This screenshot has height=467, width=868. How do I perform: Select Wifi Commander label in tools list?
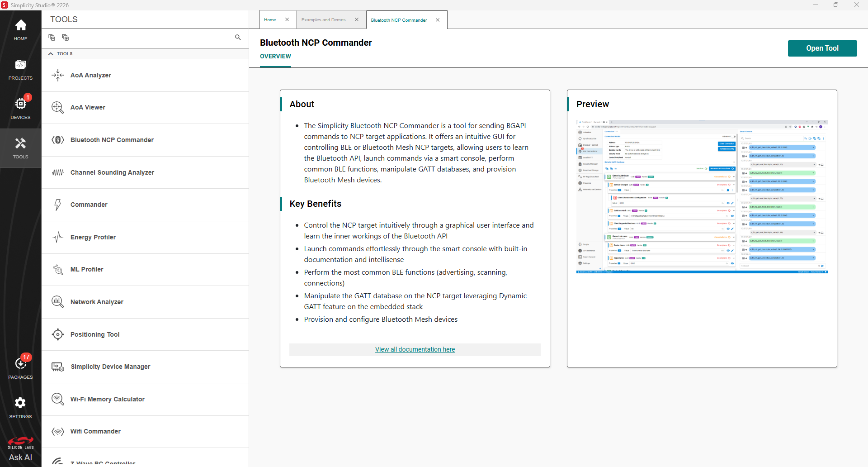pos(95,431)
